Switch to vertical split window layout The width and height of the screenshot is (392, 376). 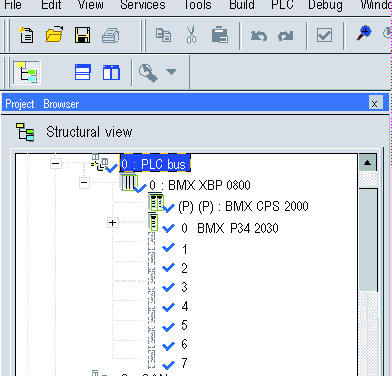[x=111, y=72]
